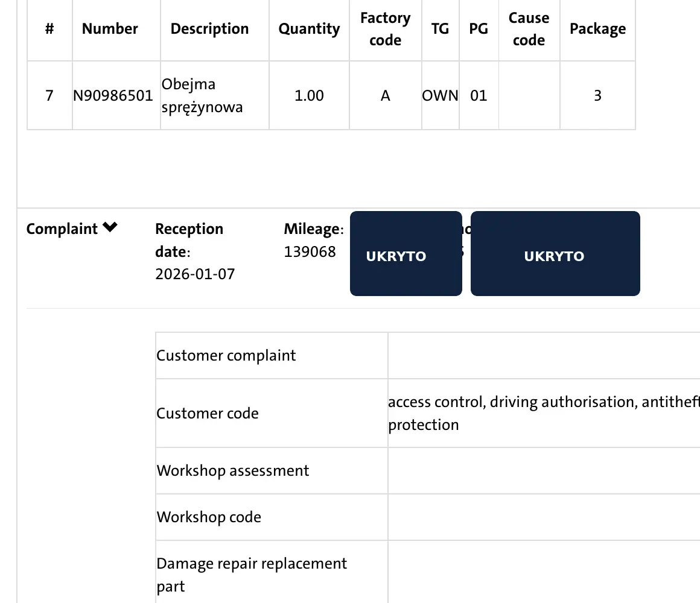
Task: Select row number 7 cell
Action: tap(49, 95)
